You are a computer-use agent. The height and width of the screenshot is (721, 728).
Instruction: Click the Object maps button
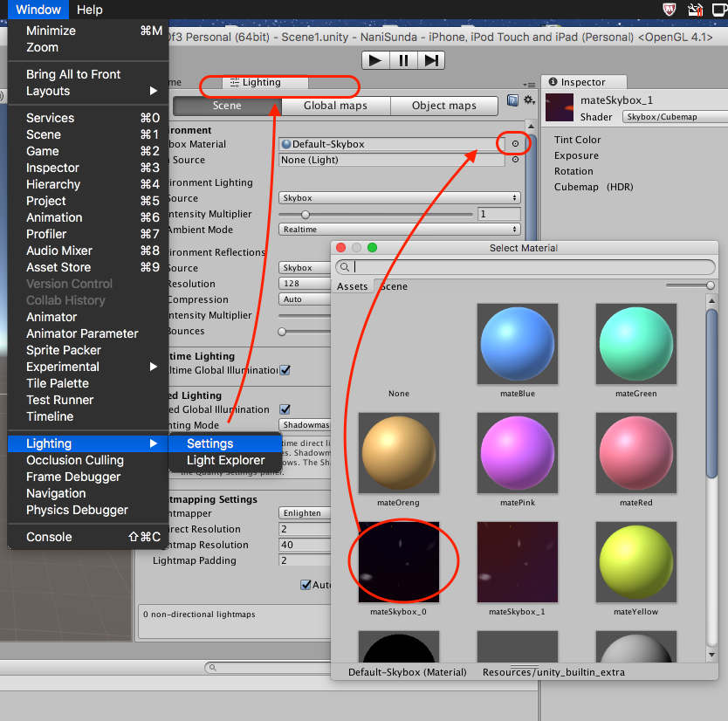click(443, 106)
